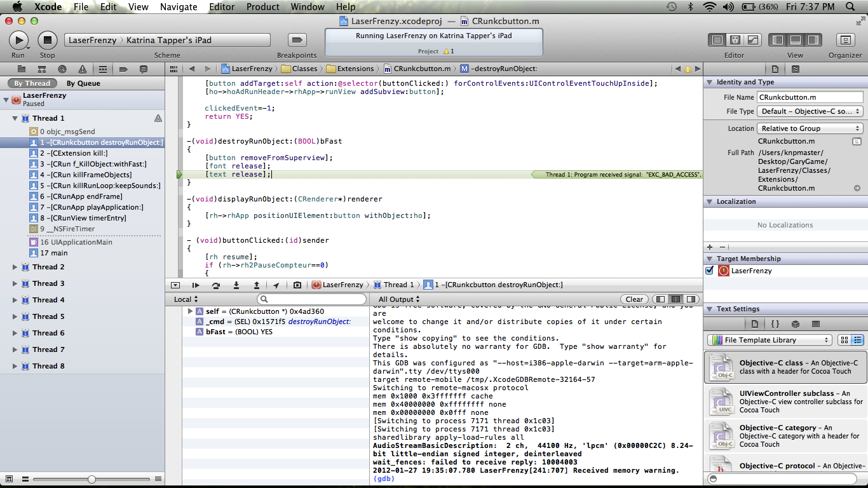Viewport: 868px width, 488px height.
Task: Click the Step out debug icon
Action: (x=257, y=285)
